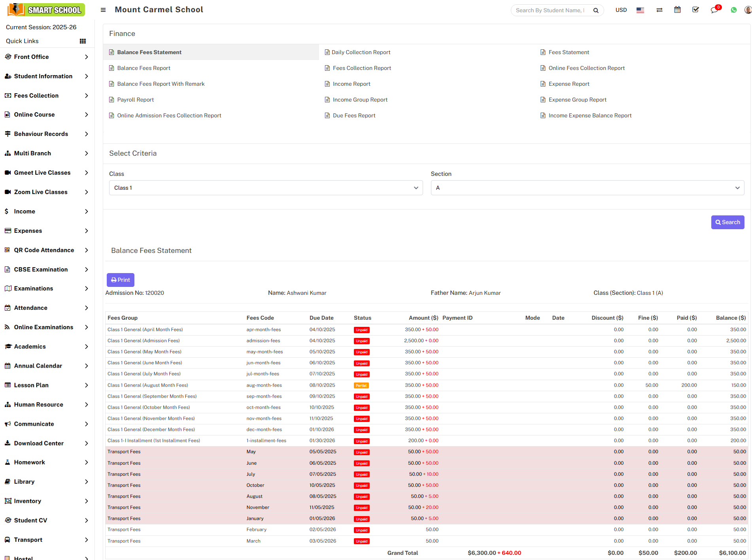Click the hamburger menu toggle icon

(x=103, y=10)
